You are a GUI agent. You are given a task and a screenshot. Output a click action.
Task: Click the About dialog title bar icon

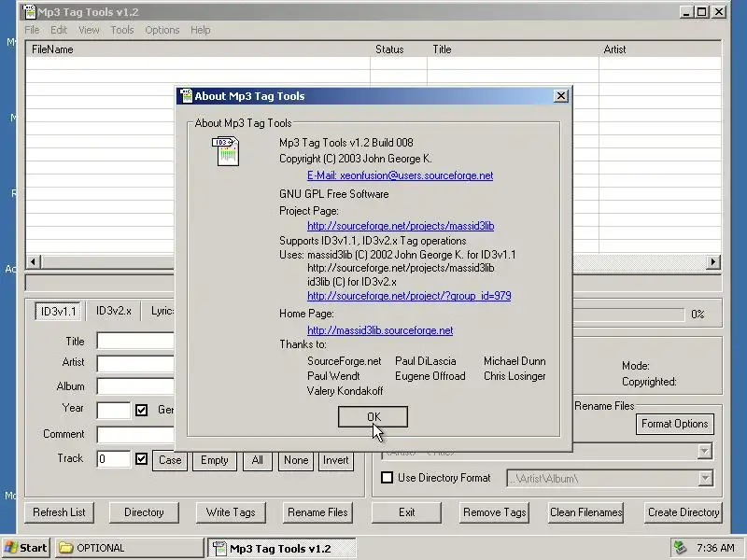point(186,96)
